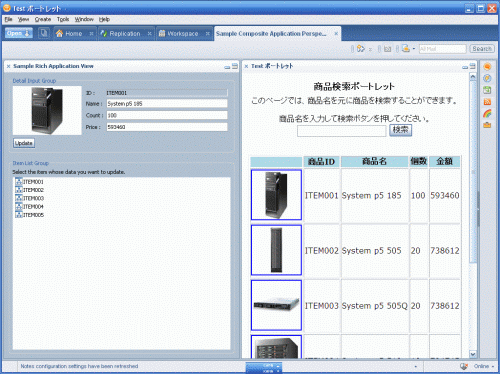Click the 商品名 column header
This screenshot has width=500, height=374.
point(375,162)
